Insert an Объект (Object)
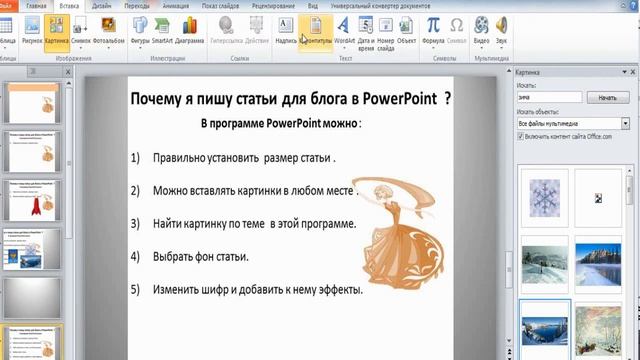Viewport: 640px width, 360px height. point(406,31)
